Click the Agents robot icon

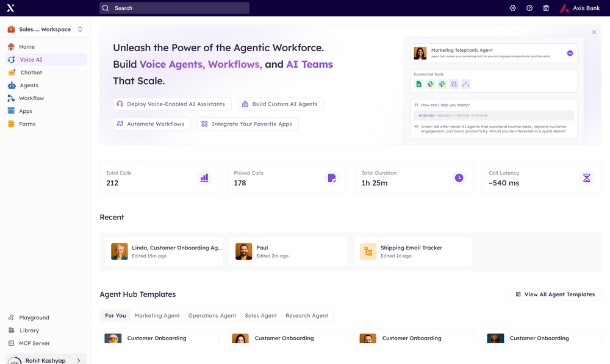(12, 85)
